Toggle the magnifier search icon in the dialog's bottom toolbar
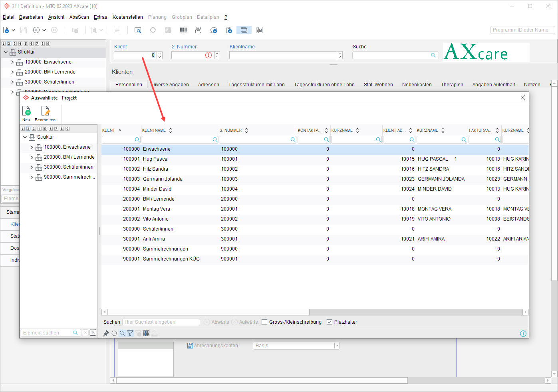The height and width of the screenshot is (392, 558). click(122, 333)
